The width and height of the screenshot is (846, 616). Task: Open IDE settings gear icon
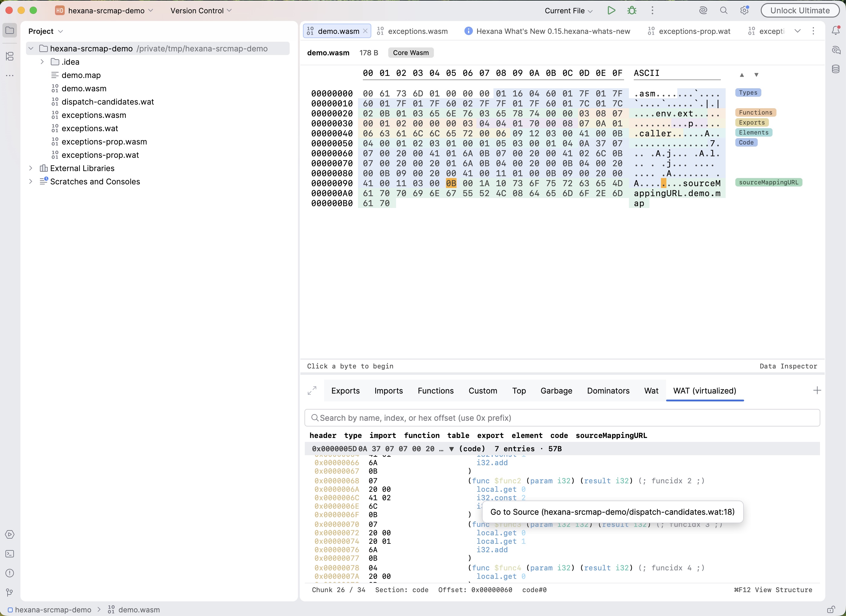pyautogui.click(x=744, y=11)
